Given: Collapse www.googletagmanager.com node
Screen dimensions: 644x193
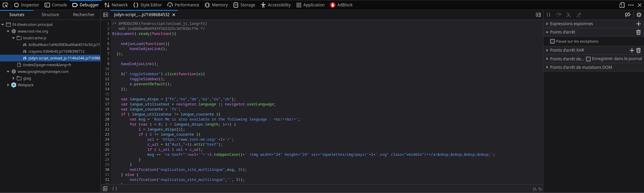Looking at the screenshot, I should (x=8, y=71).
